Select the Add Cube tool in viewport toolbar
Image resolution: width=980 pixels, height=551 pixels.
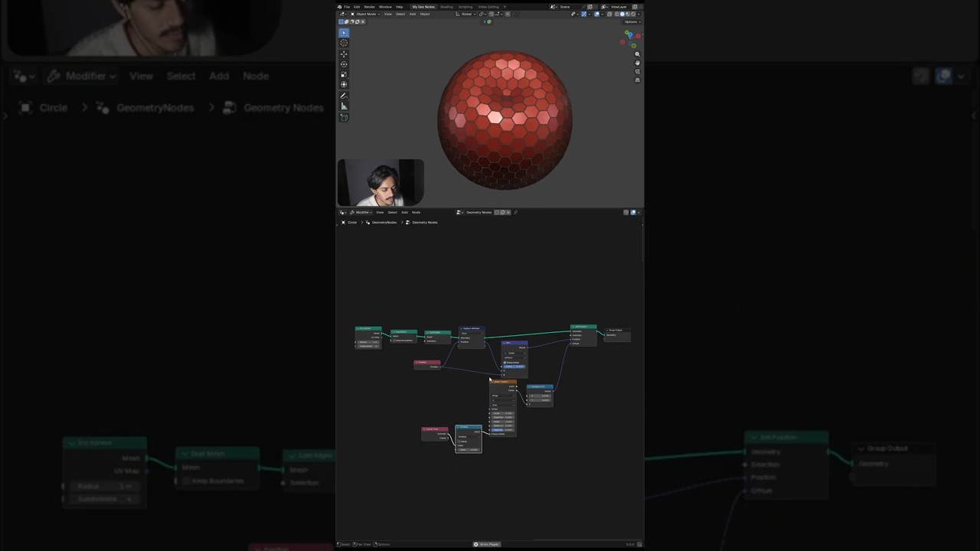[x=344, y=117]
